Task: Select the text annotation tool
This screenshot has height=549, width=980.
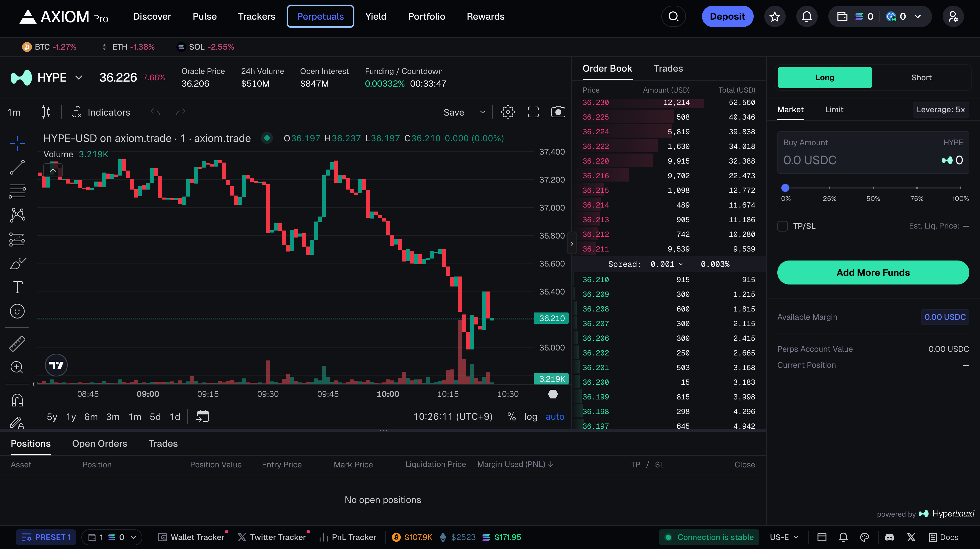Action: coord(17,287)
